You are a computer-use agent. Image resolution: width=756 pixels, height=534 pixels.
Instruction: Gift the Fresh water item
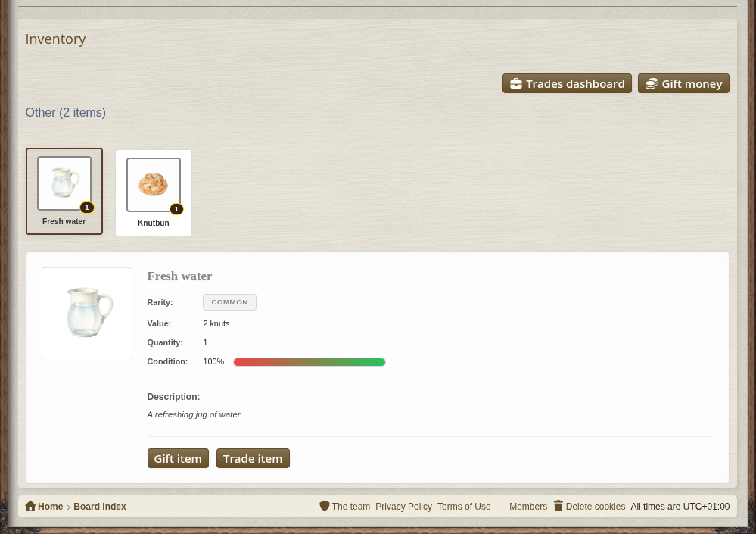pos(178,458)
